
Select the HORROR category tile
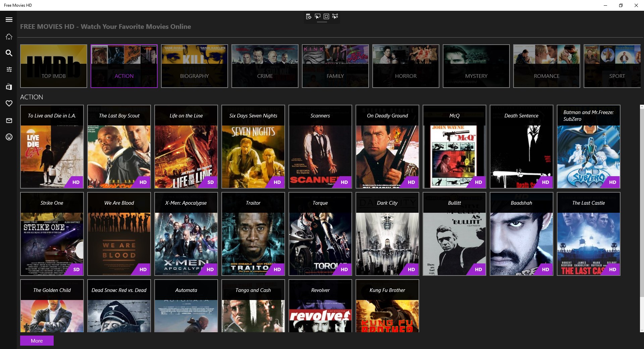pyautogui.click(x=406, y=66)
